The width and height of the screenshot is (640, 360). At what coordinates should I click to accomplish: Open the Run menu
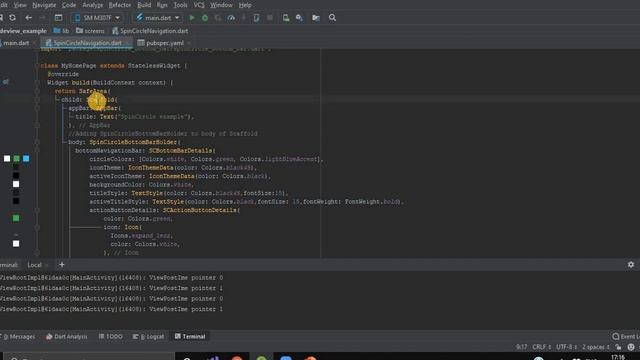[x=162, y=5]
